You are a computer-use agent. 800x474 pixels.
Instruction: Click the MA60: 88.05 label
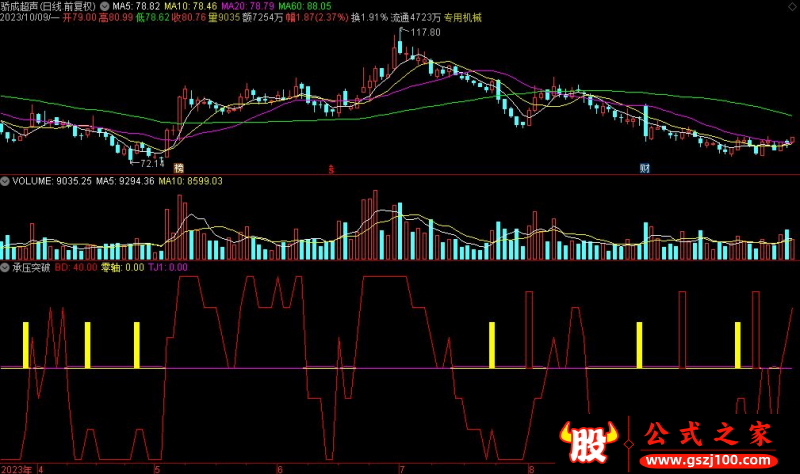(x=305, y=6)
